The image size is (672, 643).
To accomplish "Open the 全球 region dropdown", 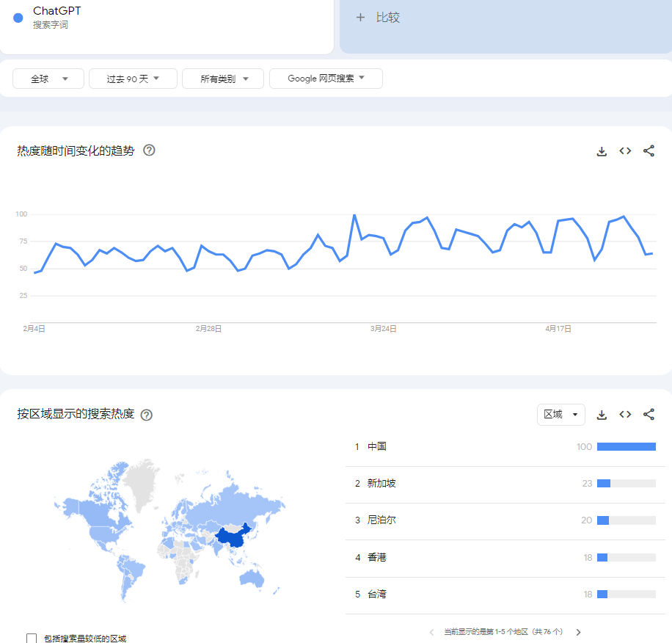I will coord(48,79).
